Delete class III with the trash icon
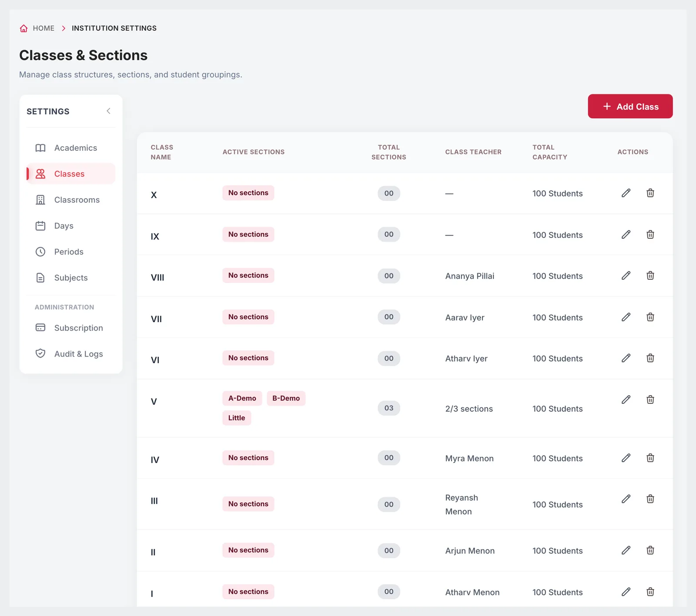This screenshot has height=616, width=696. (x=650, y=499)
